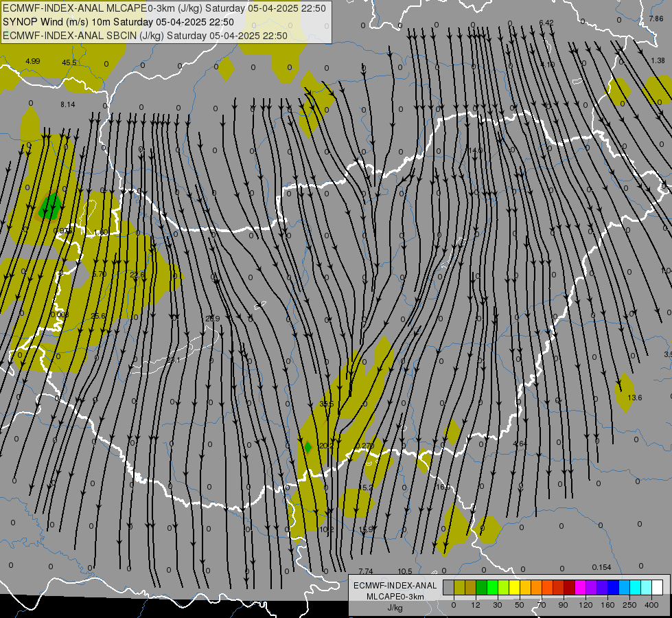672x618 pixels.
Task: Click the legend label '160'
Action: [607, 605]
